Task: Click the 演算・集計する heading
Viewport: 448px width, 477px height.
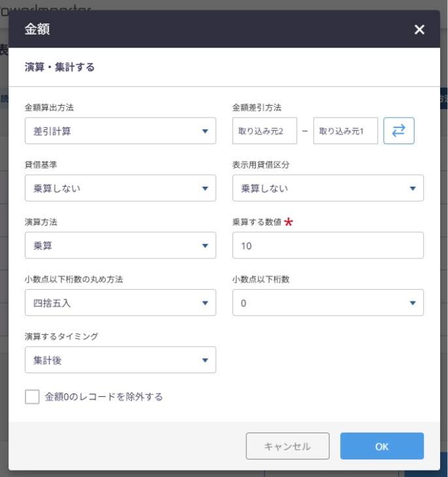Action: [59, 67]
